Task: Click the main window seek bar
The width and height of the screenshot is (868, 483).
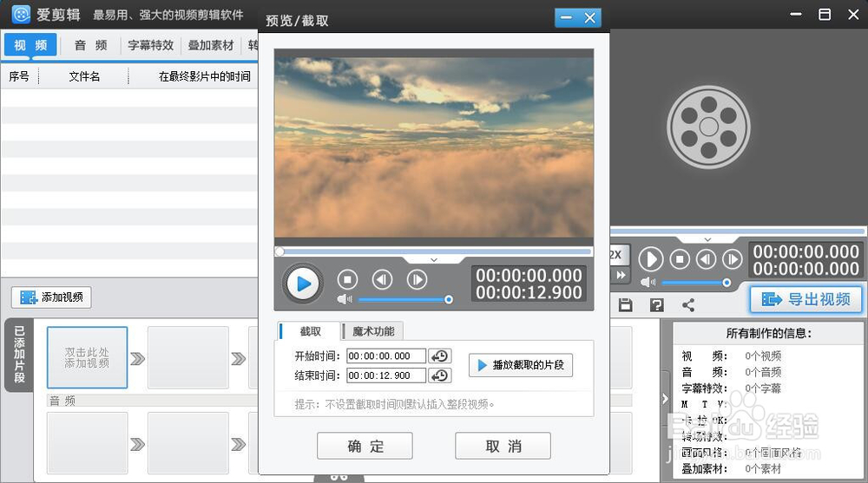Action: click(x=737, y=232)
